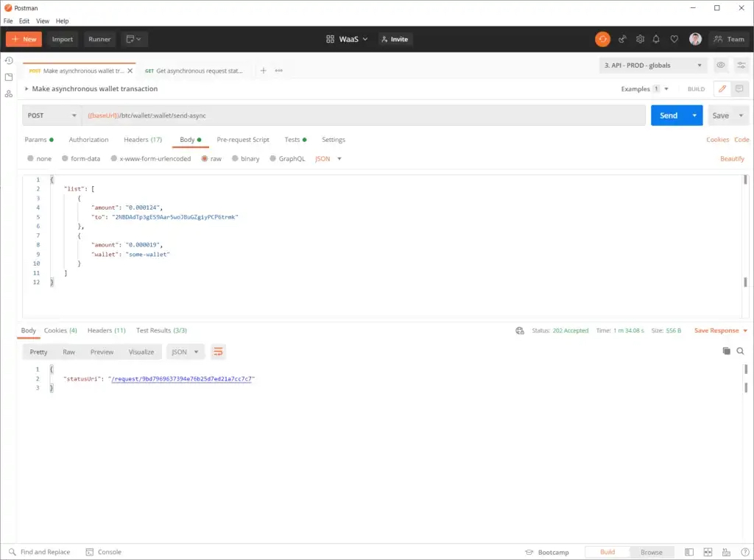Toggle line wrap icon in response
754x560 pixels.
point(218,352)
